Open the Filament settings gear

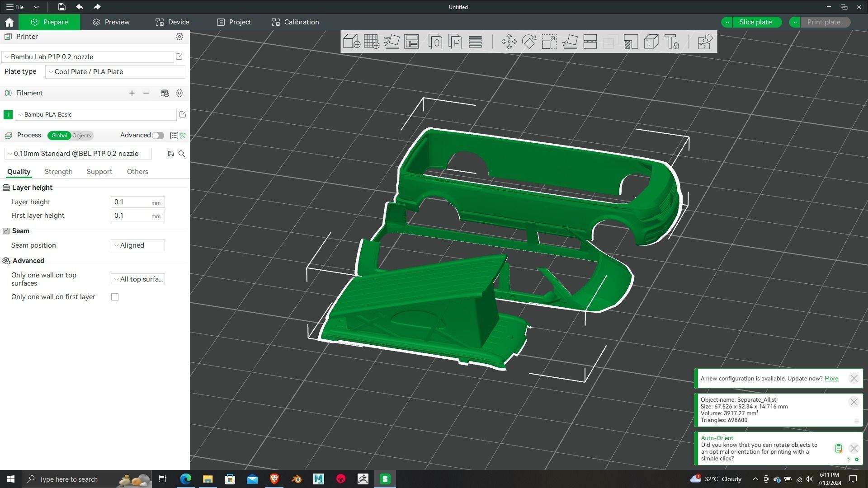point(179,93)
